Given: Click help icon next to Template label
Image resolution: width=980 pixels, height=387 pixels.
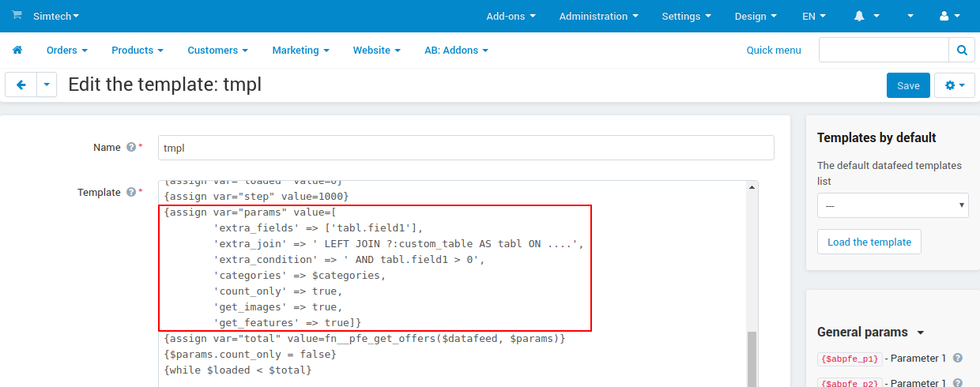Looking at the screenshot, I should pos(130,193).
